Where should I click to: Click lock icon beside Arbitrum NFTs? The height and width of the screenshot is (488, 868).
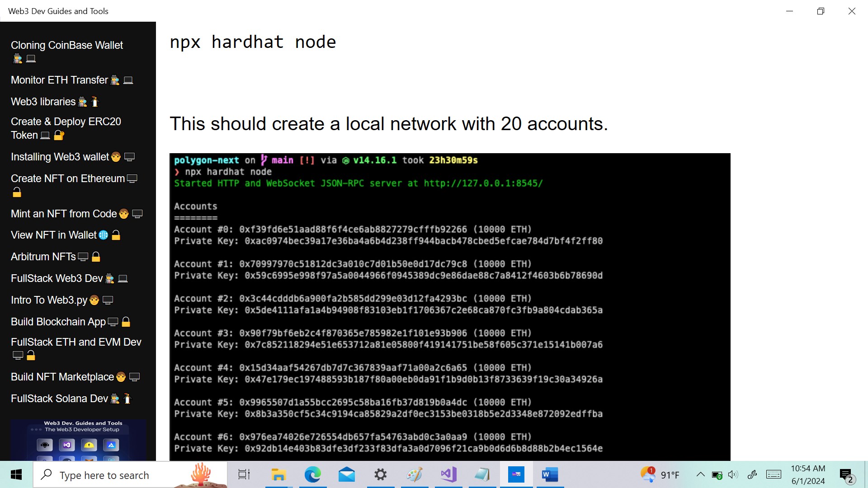coord(96,257)
